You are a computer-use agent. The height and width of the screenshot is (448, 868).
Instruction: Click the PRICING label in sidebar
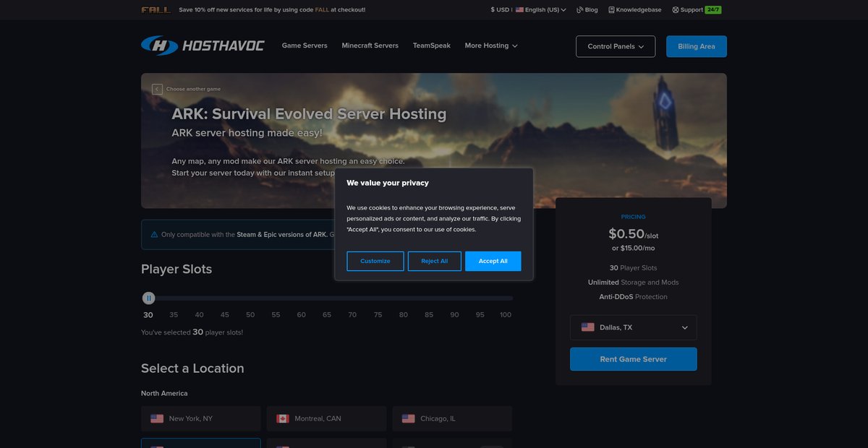tap(634, 217)
